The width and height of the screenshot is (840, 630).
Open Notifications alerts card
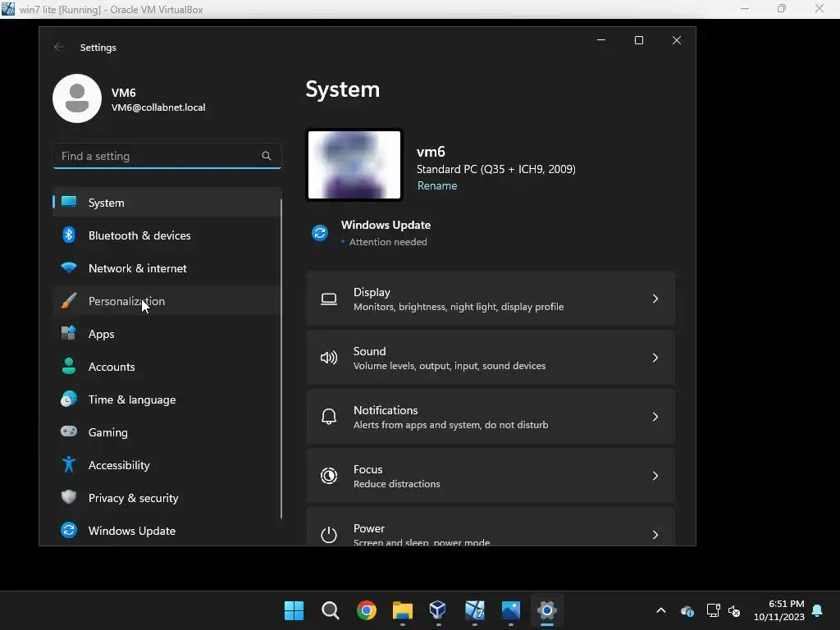tap(491, 417)
